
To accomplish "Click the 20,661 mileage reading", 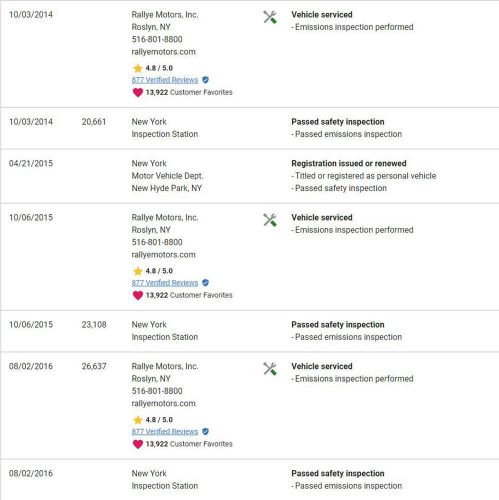I will point(94,122).
